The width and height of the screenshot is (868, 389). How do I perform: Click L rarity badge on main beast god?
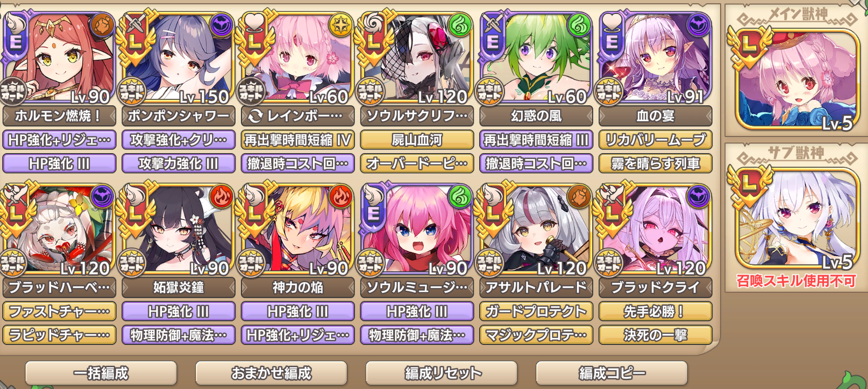749,46
